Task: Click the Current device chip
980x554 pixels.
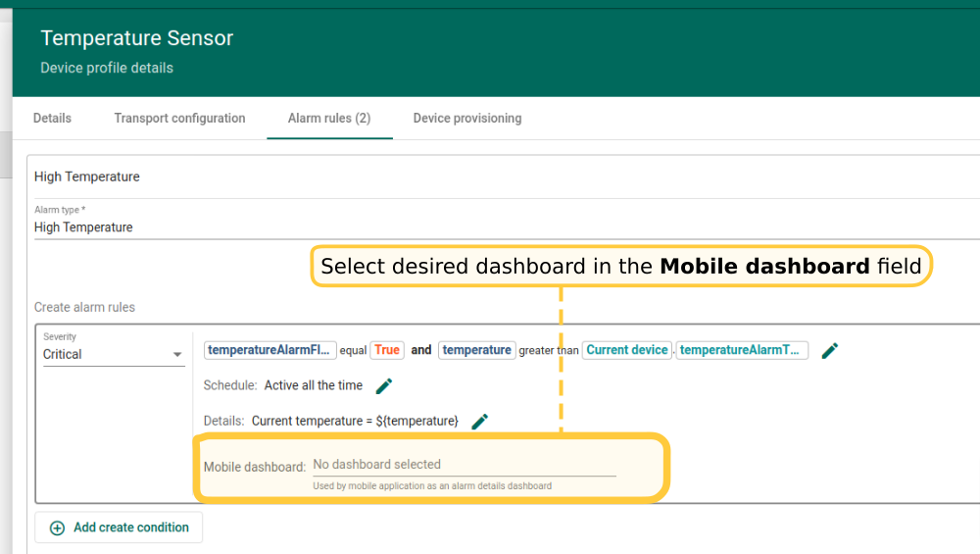Action: pos(627,350)
